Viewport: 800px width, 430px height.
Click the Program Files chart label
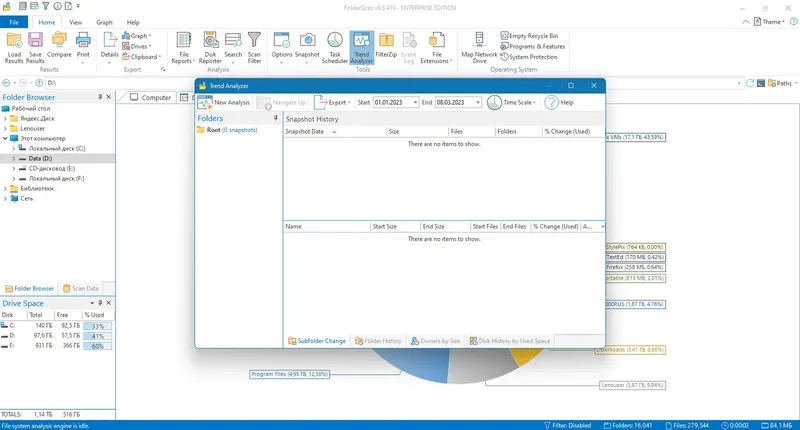(x=289, y=374)
